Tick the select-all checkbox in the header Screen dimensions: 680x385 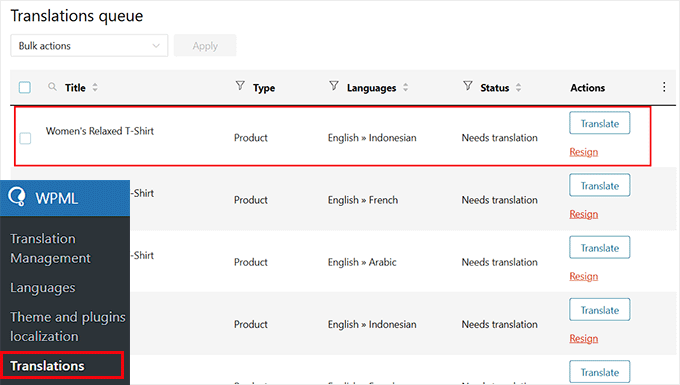pyautogui.click(x=25, y=87)
